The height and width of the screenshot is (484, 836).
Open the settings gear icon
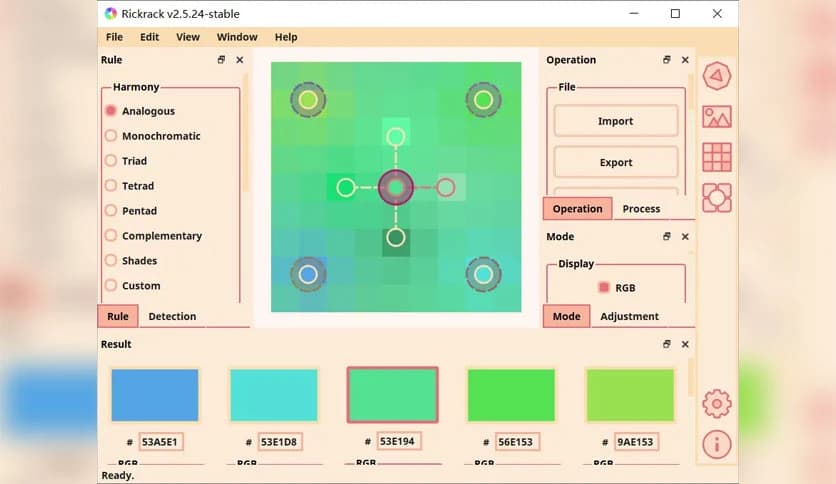[716, 404]
